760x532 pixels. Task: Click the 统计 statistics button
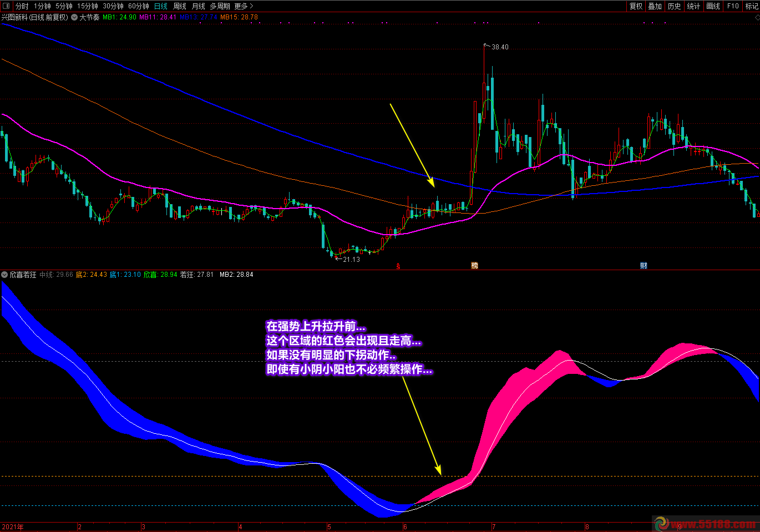[693, 6]
